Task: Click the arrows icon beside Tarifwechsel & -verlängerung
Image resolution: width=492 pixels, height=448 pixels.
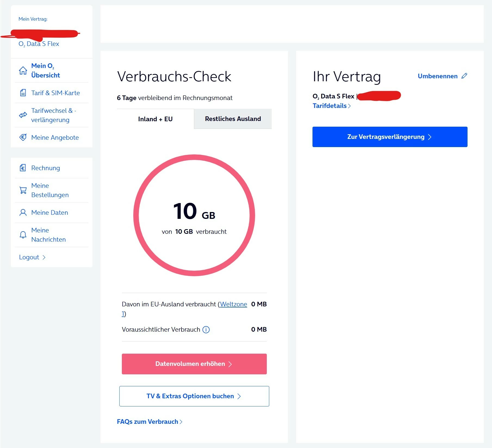Action: (23, 115)
